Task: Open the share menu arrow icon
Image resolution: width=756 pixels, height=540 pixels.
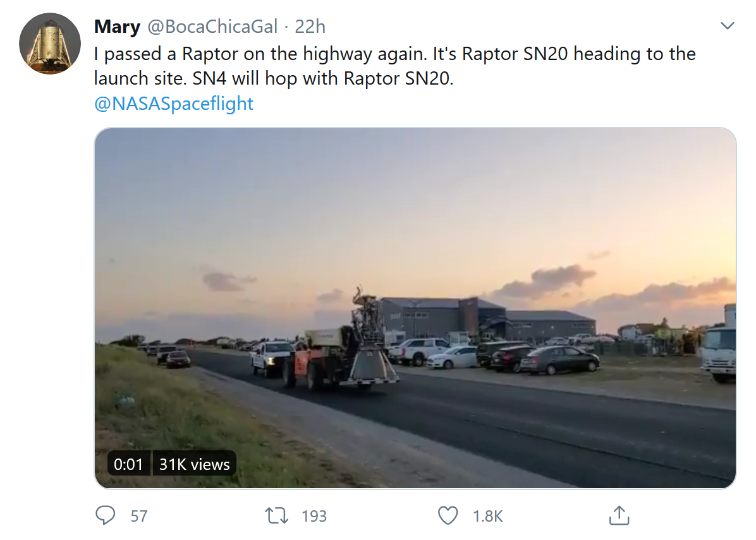Action: point(618,515)
